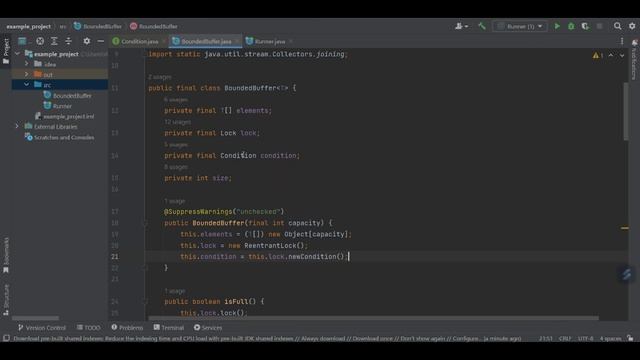Click the Project panel horizontal scrollbar

click(35, 318)
